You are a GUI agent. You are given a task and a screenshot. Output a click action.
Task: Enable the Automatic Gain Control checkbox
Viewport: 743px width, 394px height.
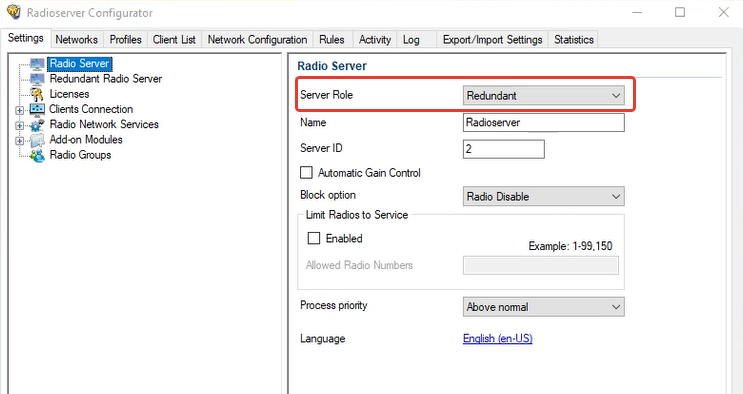pos(306,173)
